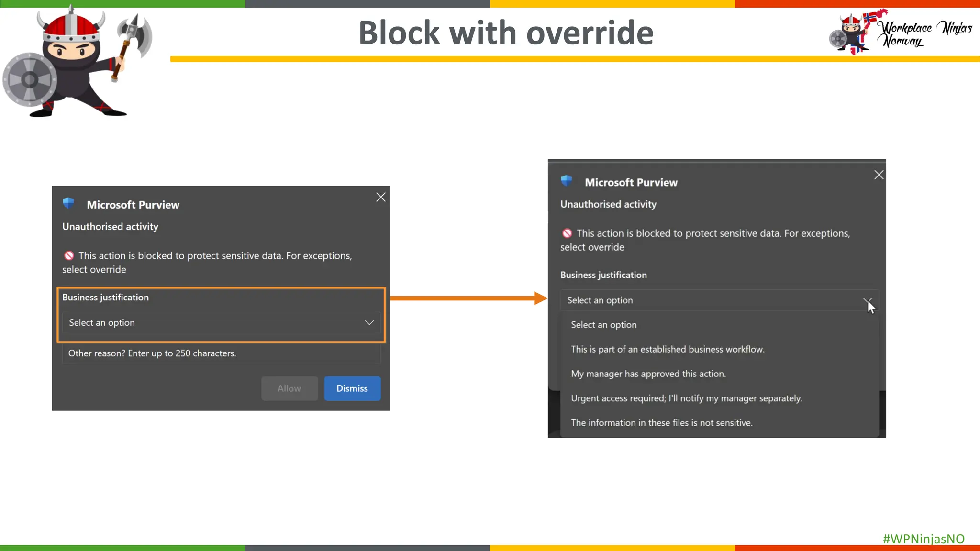Collapse the right dialog's open dropdown chevron
Viewport: 980px width, 551px height.
coord(867,300)
